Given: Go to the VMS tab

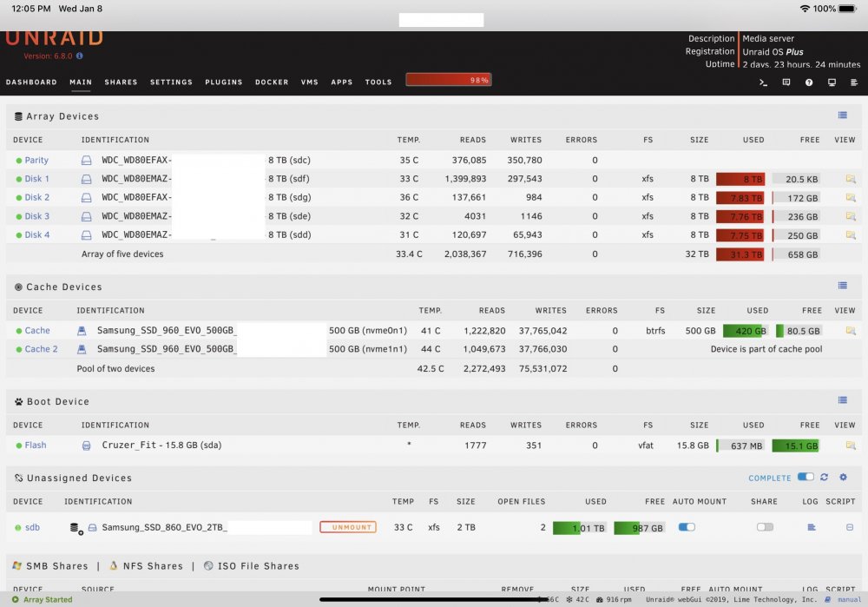Looking at the screenshot, I should (x=310, y=82).
